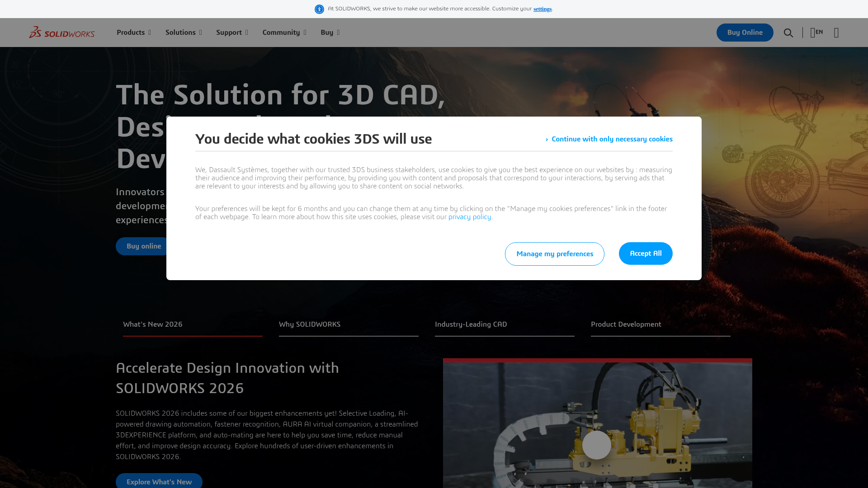Click the accessibility icon in the top banner
Viewport: 868px width, 488px height.
click(x=319, y=9)
